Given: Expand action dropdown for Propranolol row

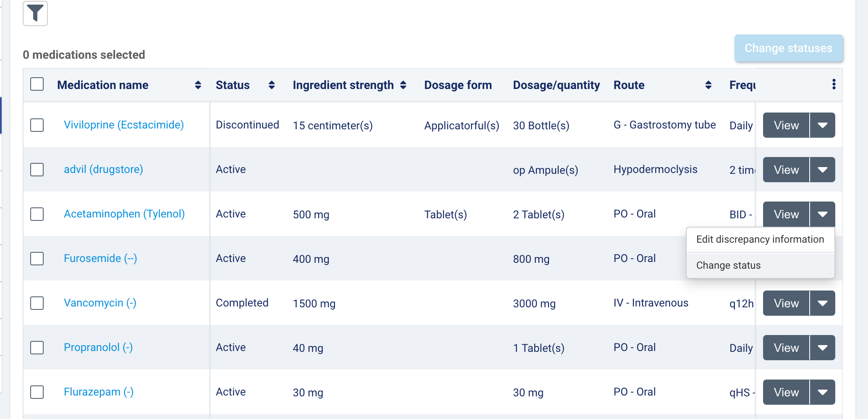Looking at the screenshot, I should click(822, 348).
